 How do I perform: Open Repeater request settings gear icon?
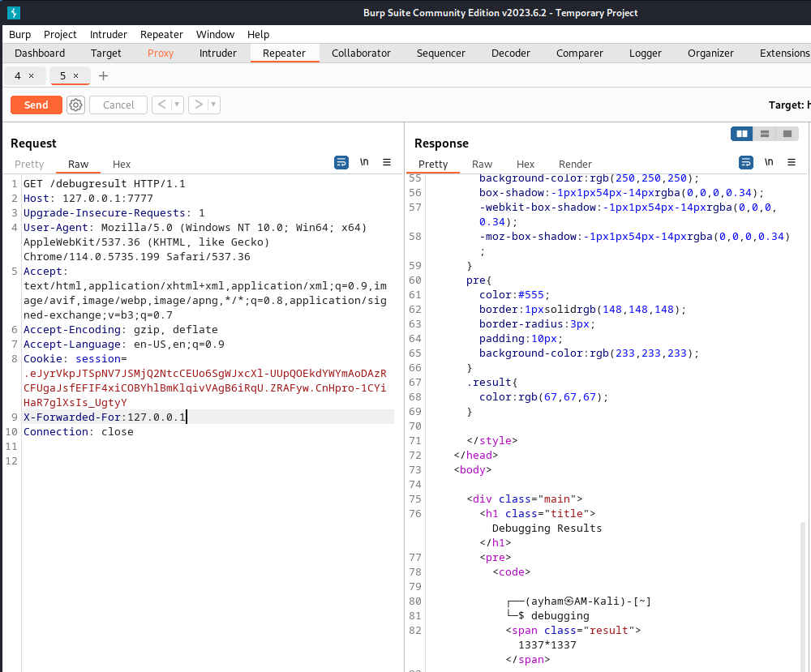pos(75,105)
